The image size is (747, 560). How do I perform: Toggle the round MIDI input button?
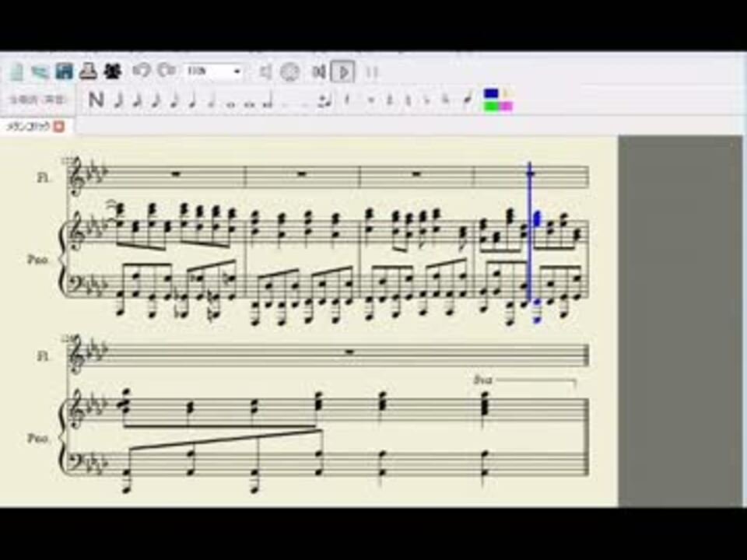point(289,72)
